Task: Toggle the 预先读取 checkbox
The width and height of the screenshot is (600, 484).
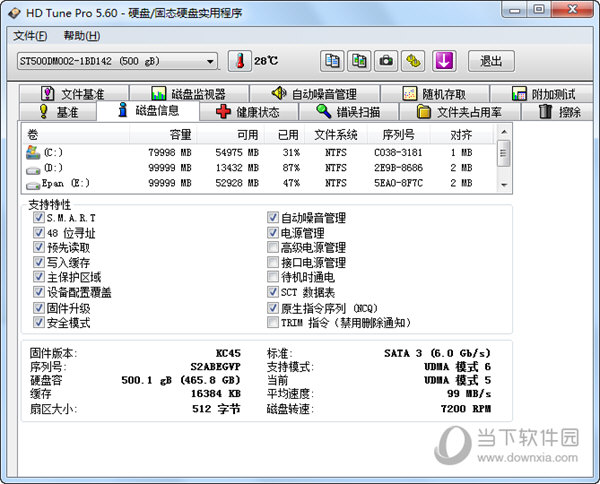Action: coord(38,248)
